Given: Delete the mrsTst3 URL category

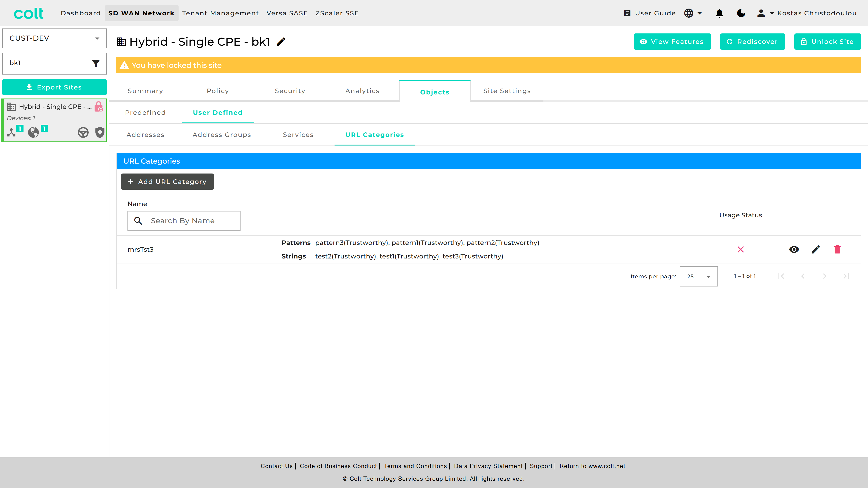Looking at the screenshot, I should [x=837, y=250].
